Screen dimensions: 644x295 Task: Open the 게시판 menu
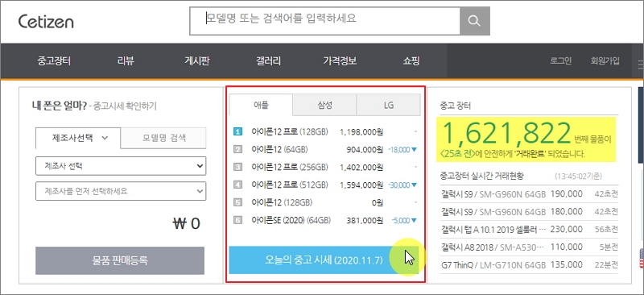pos(196,62)
